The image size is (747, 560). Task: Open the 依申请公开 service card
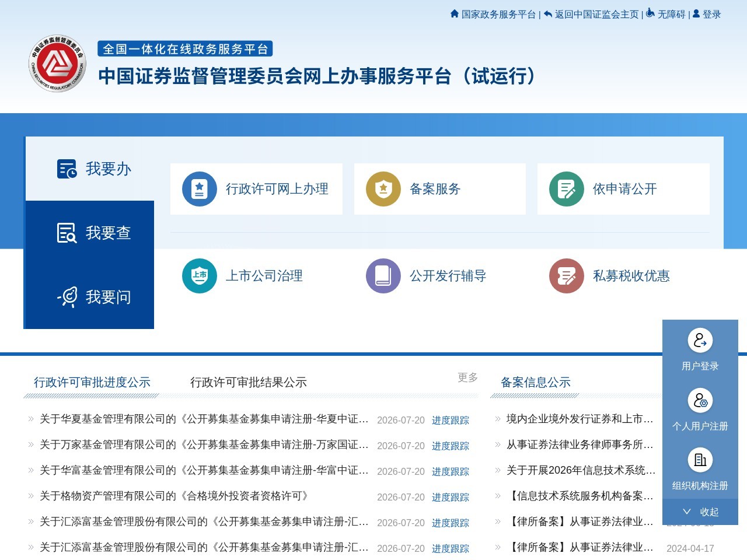[x=623, y=189]
